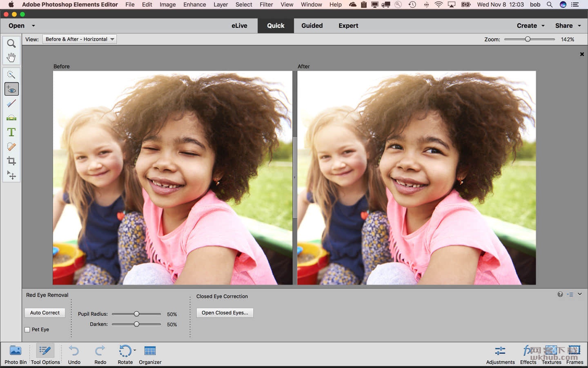588x368 pixels.
Task: Click the Auto Correct button
Action: pos(45,313)
